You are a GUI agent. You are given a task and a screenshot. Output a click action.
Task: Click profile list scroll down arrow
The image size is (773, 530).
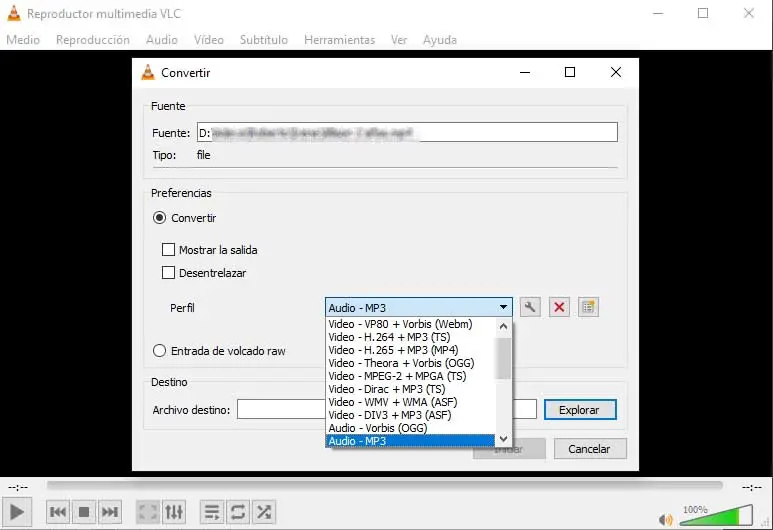point(503,438)
